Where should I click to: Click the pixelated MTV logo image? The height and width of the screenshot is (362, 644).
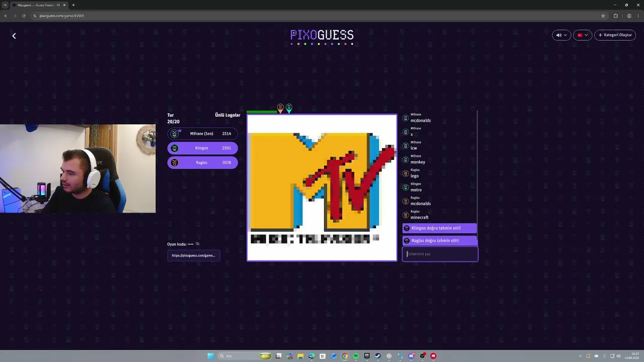pos(322,188)
